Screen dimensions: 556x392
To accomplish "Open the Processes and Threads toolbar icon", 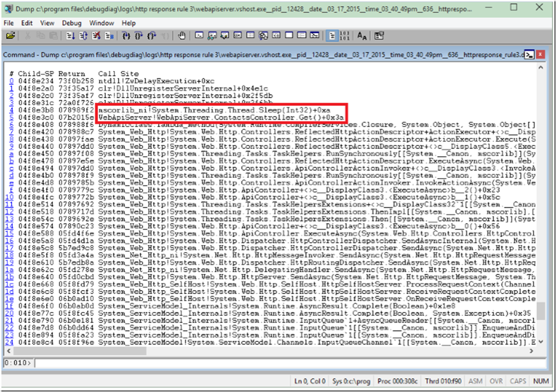I will click(x=302, y=36).
